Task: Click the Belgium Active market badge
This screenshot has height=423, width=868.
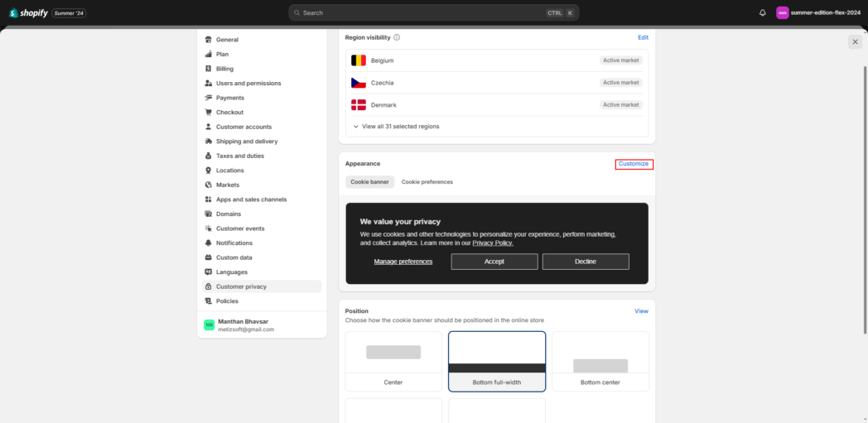Action: (621, 60)
